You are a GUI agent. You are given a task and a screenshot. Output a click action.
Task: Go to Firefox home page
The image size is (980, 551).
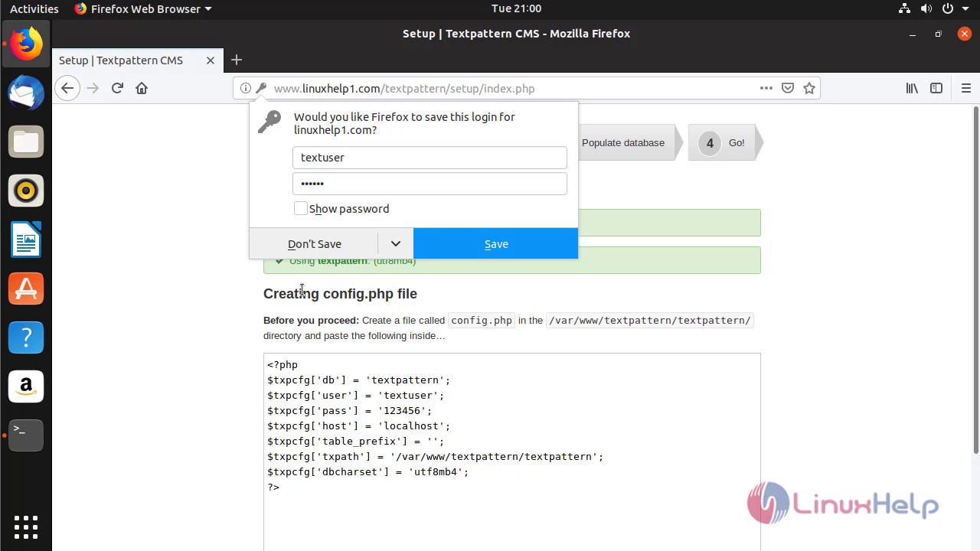pos(142,88)
